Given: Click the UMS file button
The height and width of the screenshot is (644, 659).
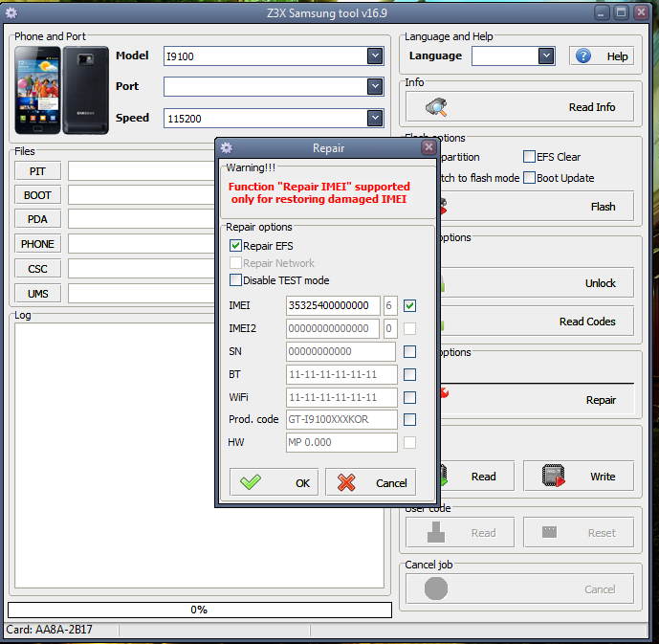Looking at the screenshot, I should tap(38, 294).
